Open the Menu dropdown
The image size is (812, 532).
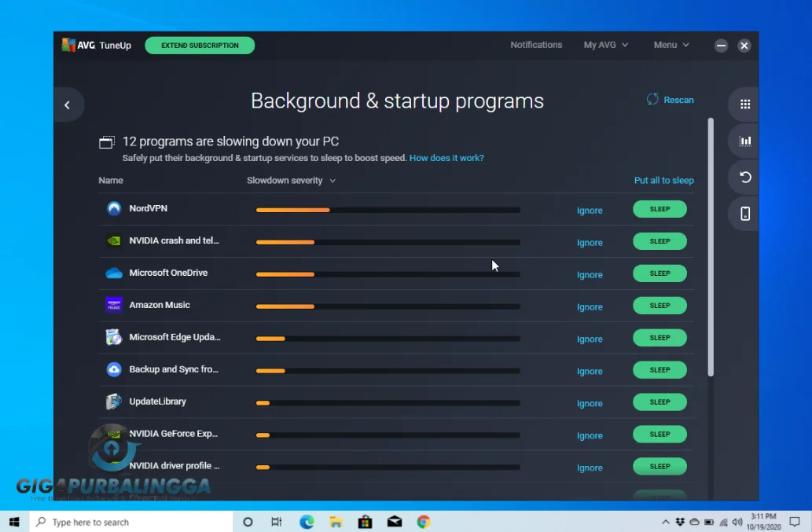coord(671,45)
